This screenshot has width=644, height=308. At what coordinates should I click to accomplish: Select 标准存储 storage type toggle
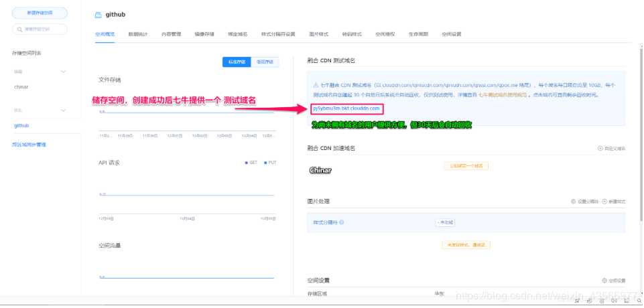[237, 62]
